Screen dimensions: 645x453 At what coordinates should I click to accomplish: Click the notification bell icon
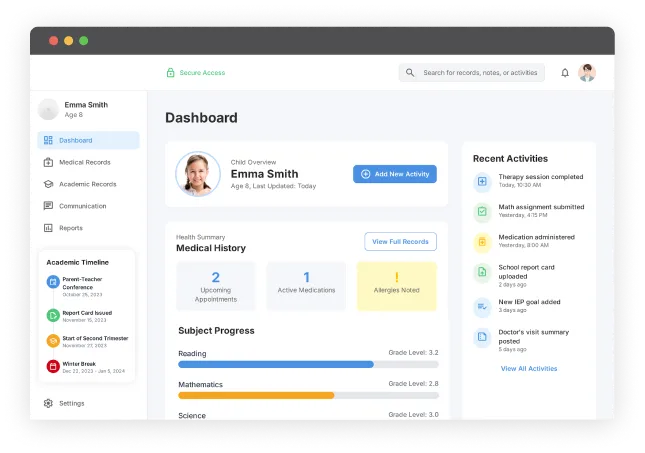pos(565,73)
